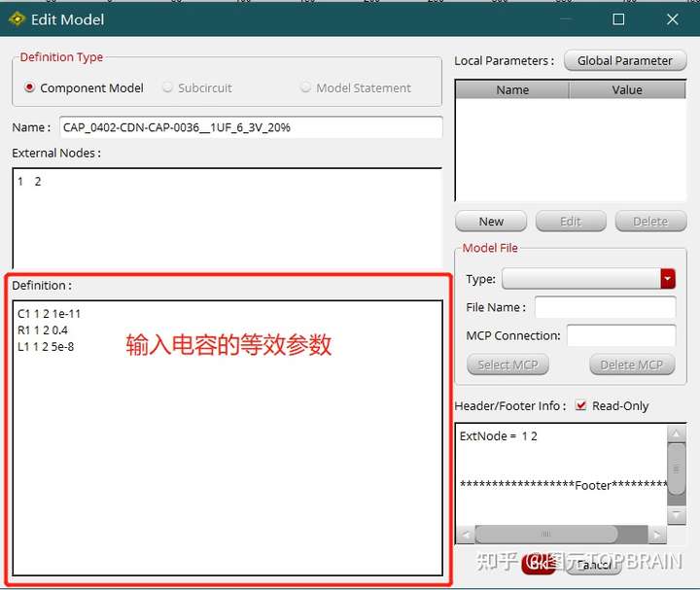Click inside the External Nodes text box
This screenshot has height=590, width=700.
tap(227, 219)
